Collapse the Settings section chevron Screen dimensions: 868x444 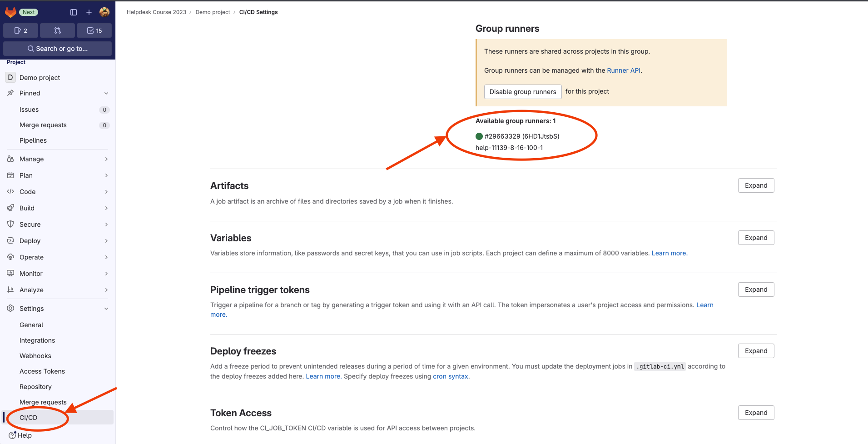(106, 309)
